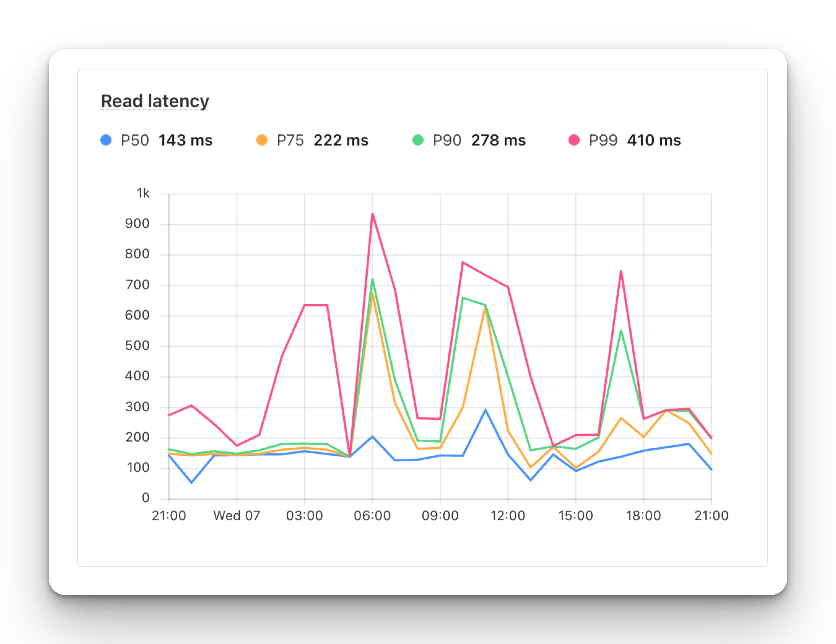Click the 143 ms P50 value

coord(186,141)
